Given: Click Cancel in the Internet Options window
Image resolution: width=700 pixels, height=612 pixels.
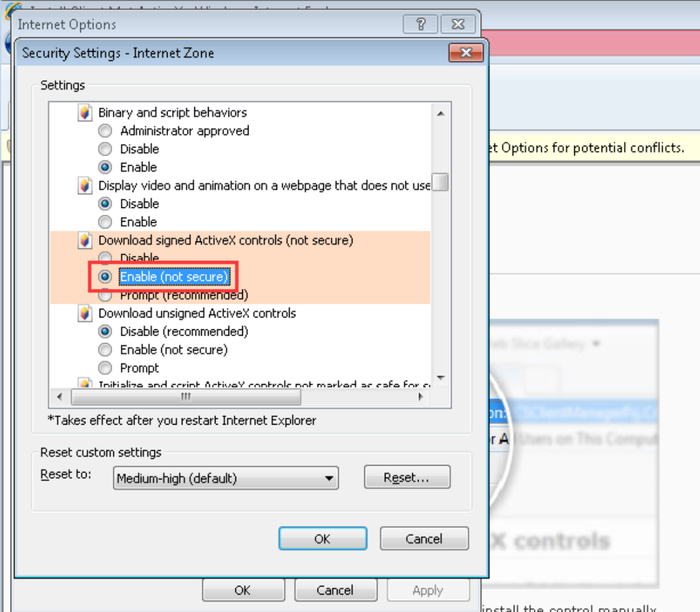Looking at the screenshot, I should tap(335, 590).
